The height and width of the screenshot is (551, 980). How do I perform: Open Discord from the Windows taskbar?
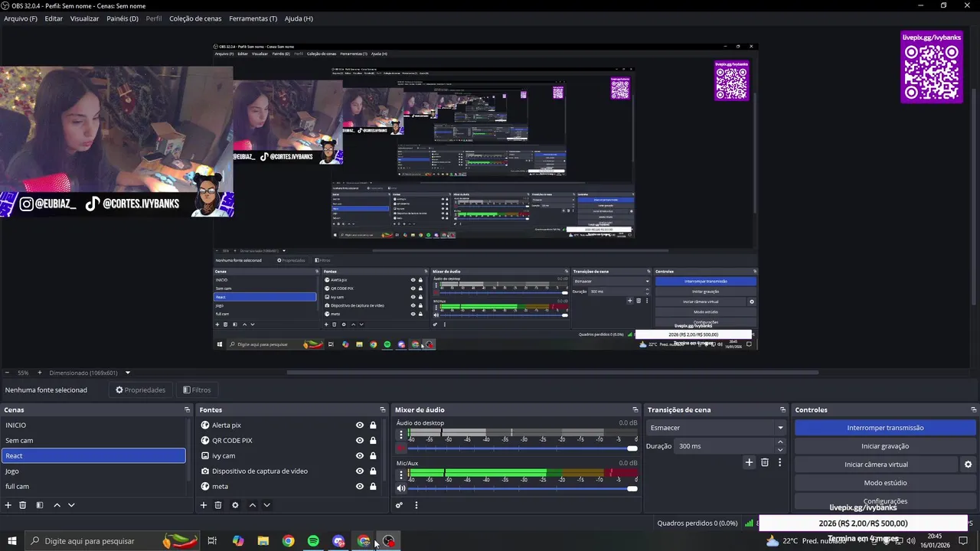[338, 541]
